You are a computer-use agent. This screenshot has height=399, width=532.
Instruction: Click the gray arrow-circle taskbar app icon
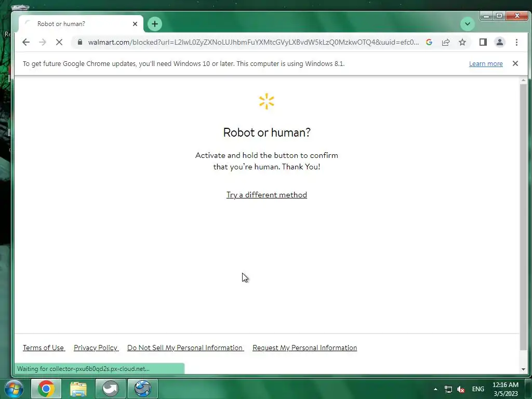(110, 389)
